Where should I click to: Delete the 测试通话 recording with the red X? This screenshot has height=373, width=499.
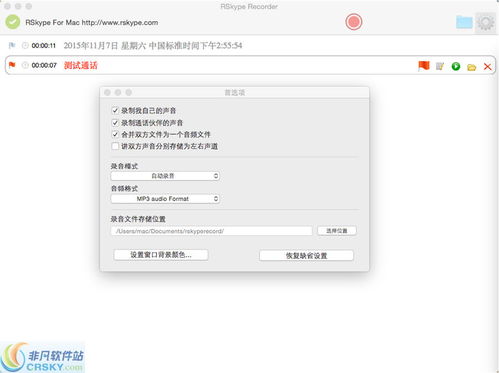tap(487, 66)
